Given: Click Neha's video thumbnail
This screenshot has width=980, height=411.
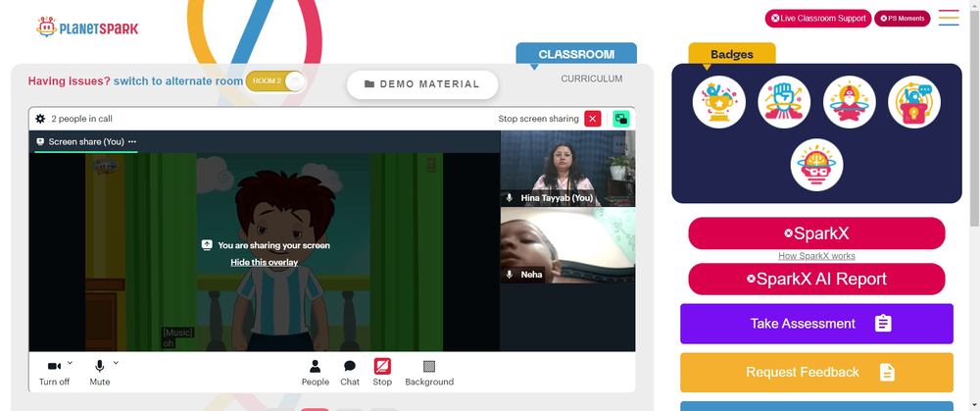Looking at the screenshot, I should (x=567, y=245).
